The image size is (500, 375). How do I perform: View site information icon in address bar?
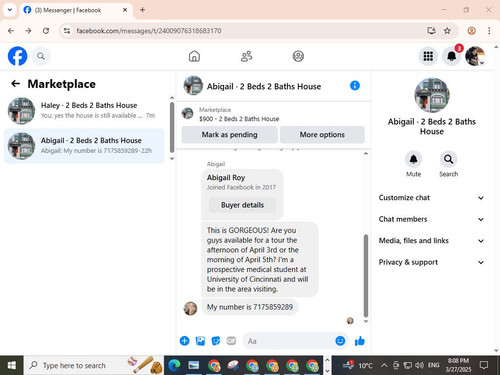67,31
